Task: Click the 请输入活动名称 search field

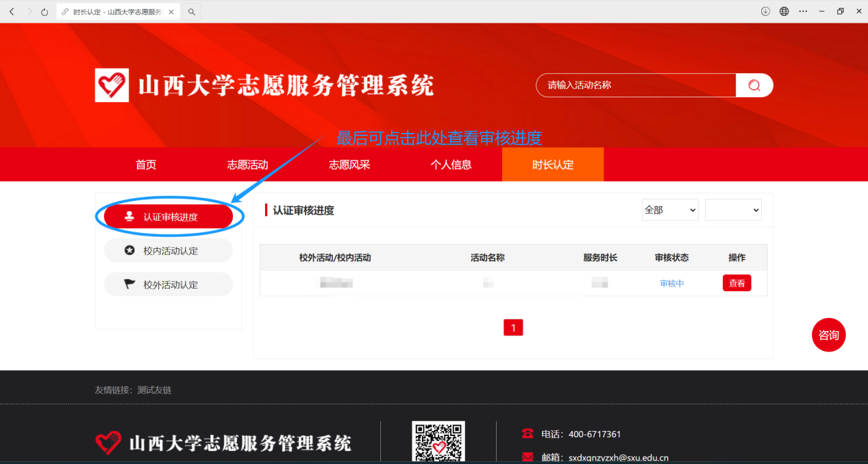Action: (x=636, y=85)
